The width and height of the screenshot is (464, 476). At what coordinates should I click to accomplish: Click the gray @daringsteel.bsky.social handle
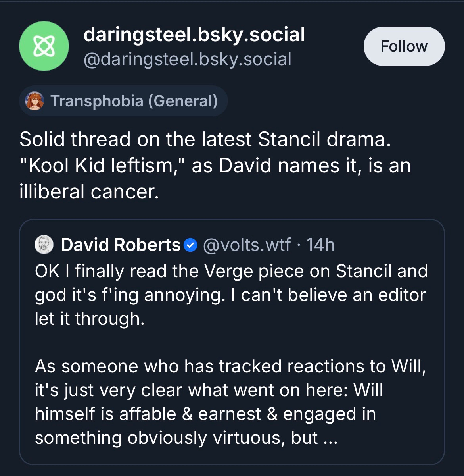tap(187, 59)
